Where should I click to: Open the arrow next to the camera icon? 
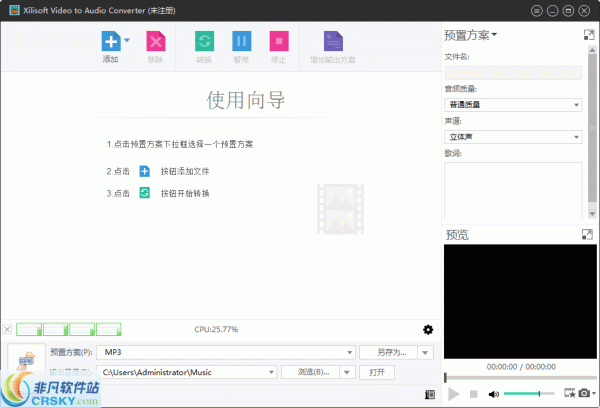click(x=593, y=393)
